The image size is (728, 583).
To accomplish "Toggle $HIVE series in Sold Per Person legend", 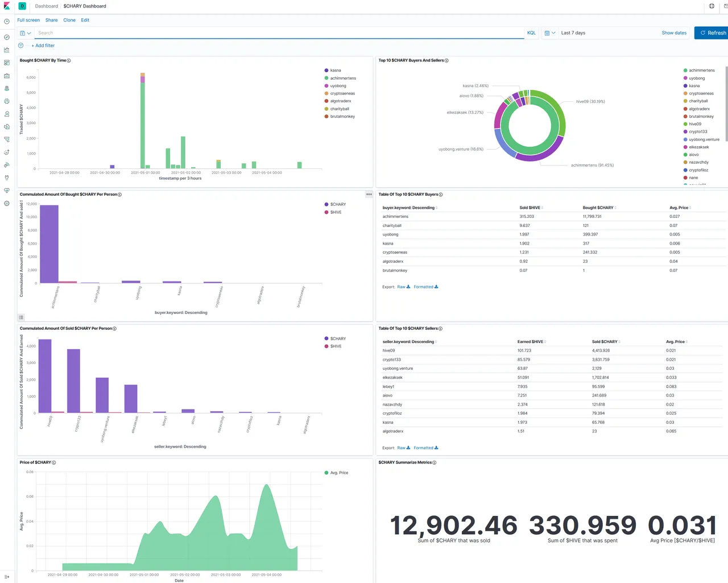I will pyautogui.click(x=336, y=346).
